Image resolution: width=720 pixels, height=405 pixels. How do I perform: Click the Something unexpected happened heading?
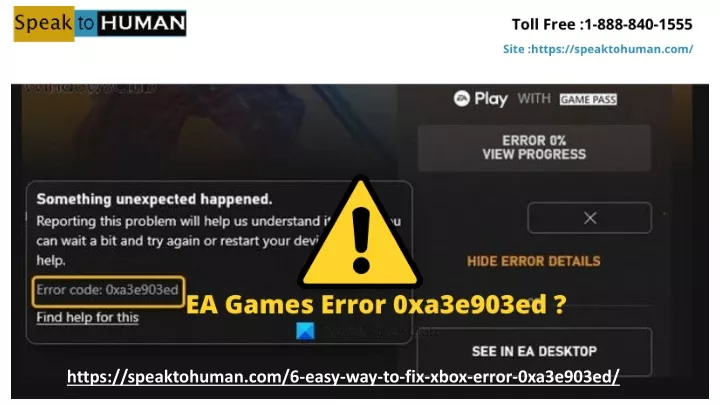(154, 199)
